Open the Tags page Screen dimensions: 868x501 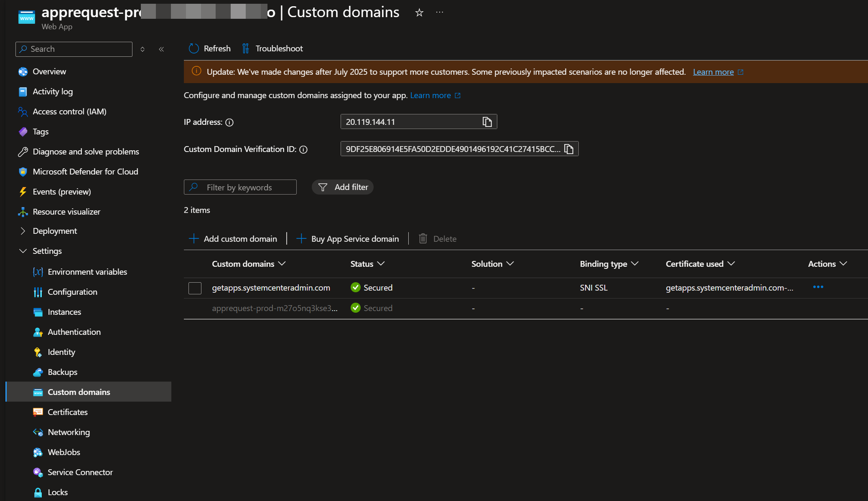click(41, 132)
